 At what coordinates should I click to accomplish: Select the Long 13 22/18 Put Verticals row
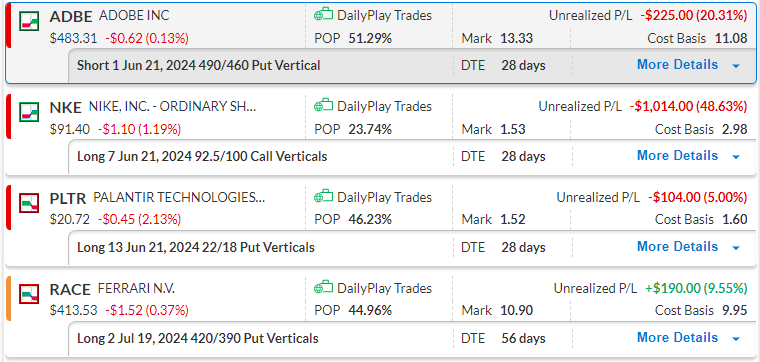click(412, 248)
